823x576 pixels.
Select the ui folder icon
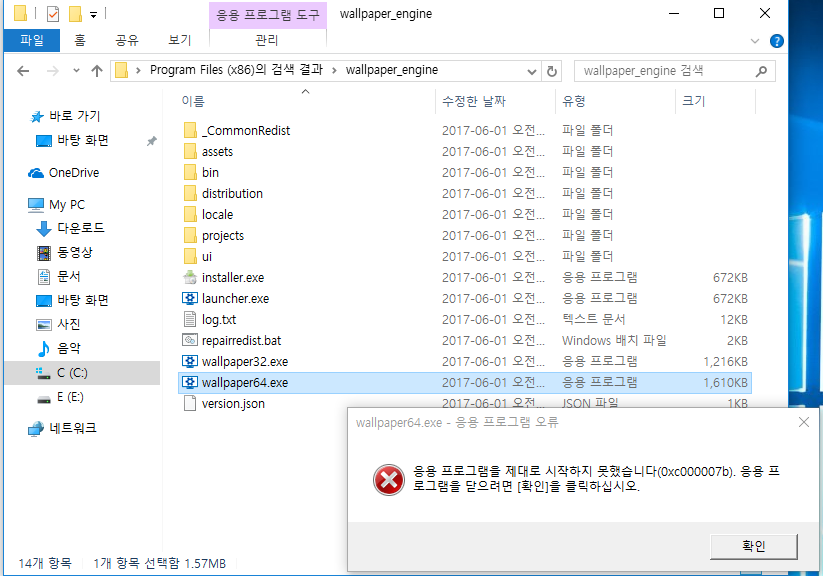pyautogui.click(x=190, y=256)
